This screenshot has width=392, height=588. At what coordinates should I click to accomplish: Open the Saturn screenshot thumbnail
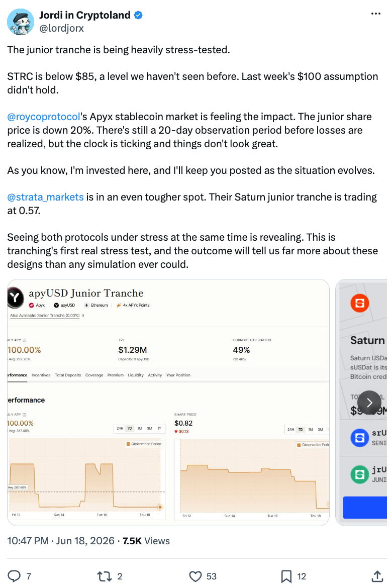pos(361,403)
